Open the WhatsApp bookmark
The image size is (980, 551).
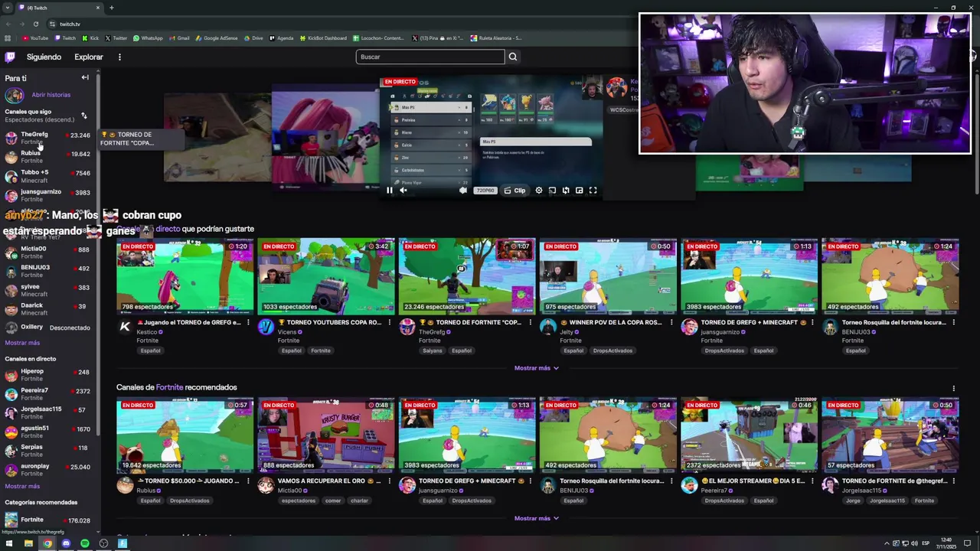pyautogui.click(x=148, y=38)
